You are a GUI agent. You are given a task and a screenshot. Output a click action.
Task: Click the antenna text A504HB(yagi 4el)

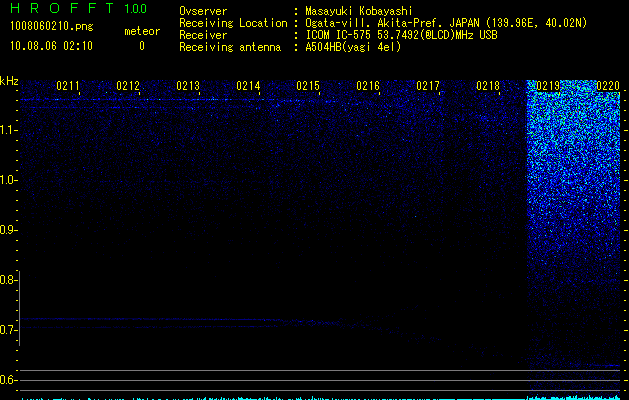(353, 47)
